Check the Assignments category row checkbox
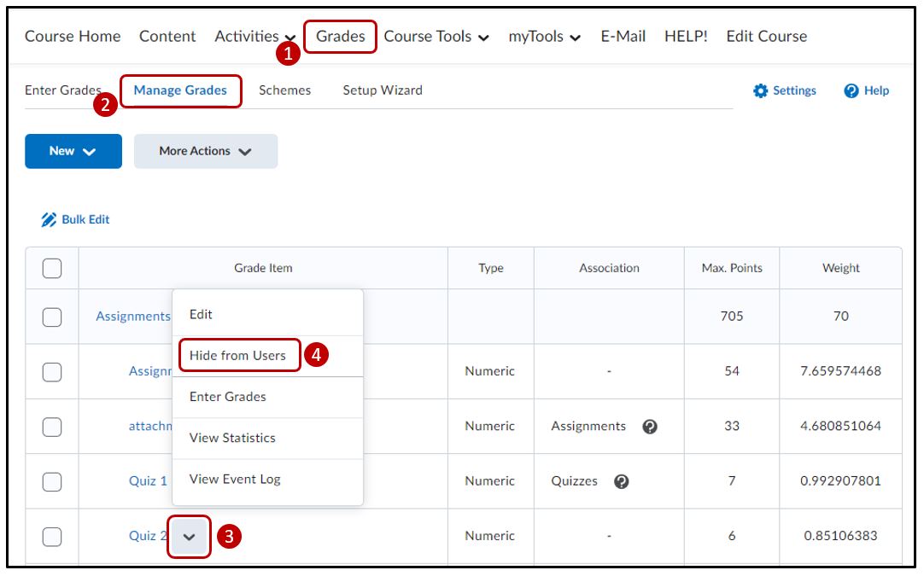Image resolution: width=924 pixels, height=576 pixels. tap(52, 317)
